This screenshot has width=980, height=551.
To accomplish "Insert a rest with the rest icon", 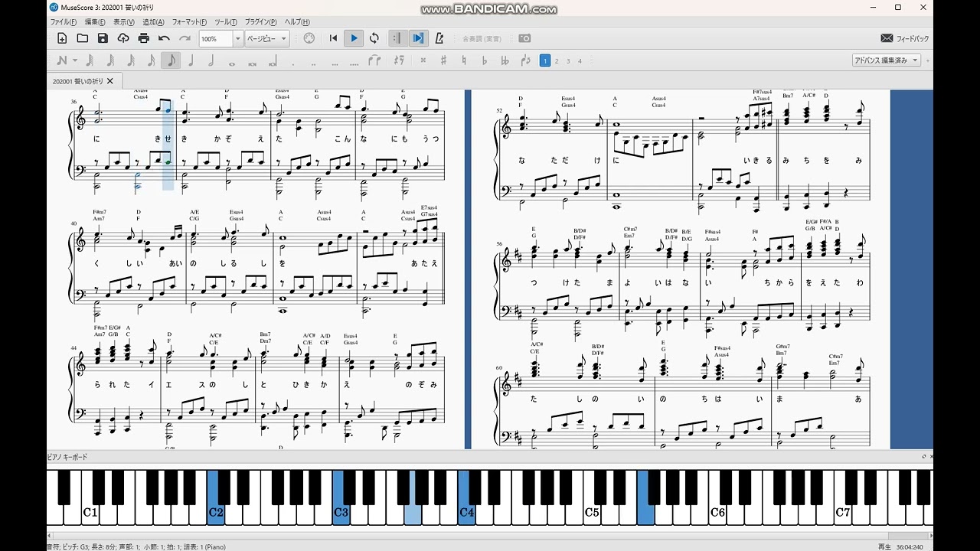I will coord(399,60).
